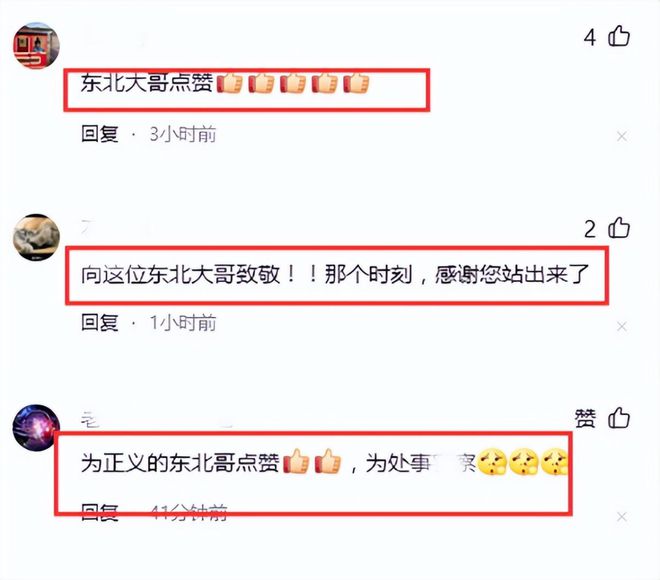Tap thumbs-up beside the 2 likes count
The height and width of the screenshot is (580, 660).
(x=619, y=228)
